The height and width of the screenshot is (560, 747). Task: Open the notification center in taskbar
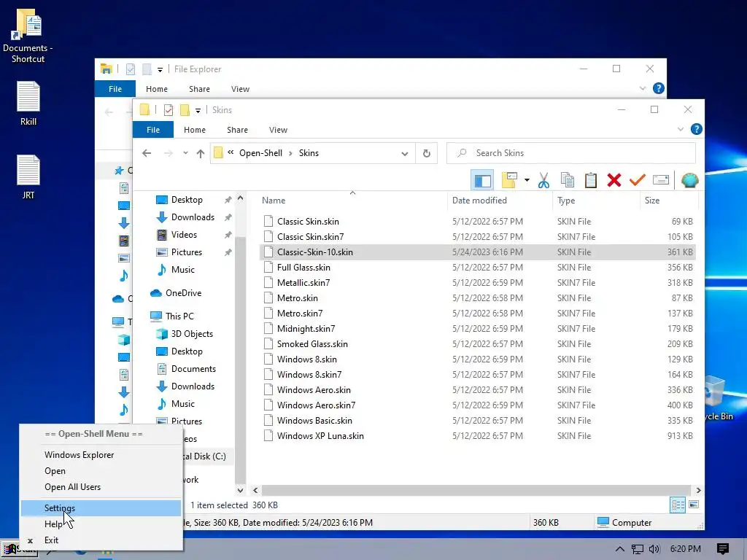point(722,549)
